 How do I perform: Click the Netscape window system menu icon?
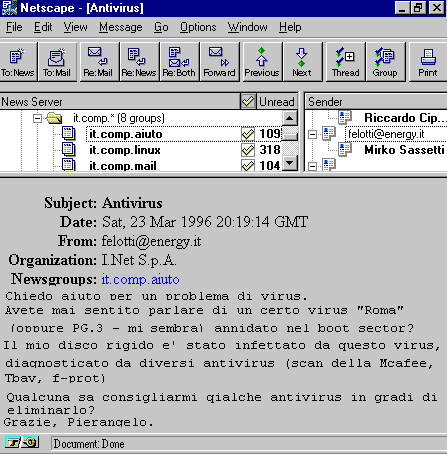tap(9, 8)
